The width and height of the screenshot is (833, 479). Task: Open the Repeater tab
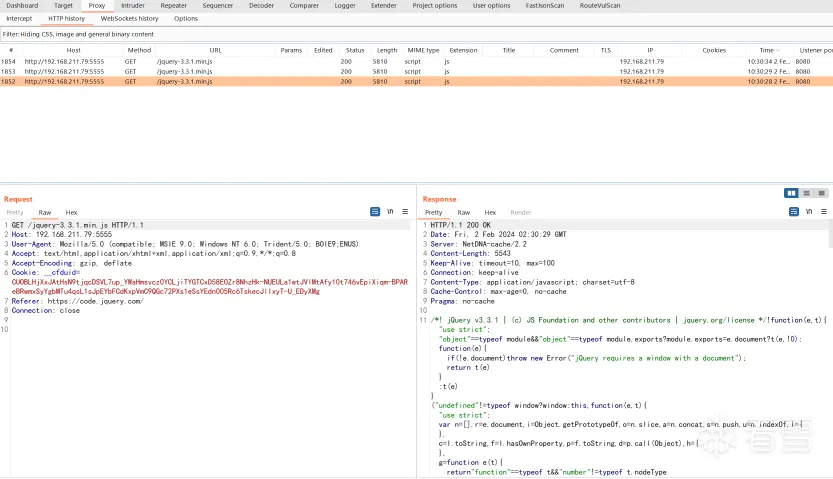[x=174, y=5]
